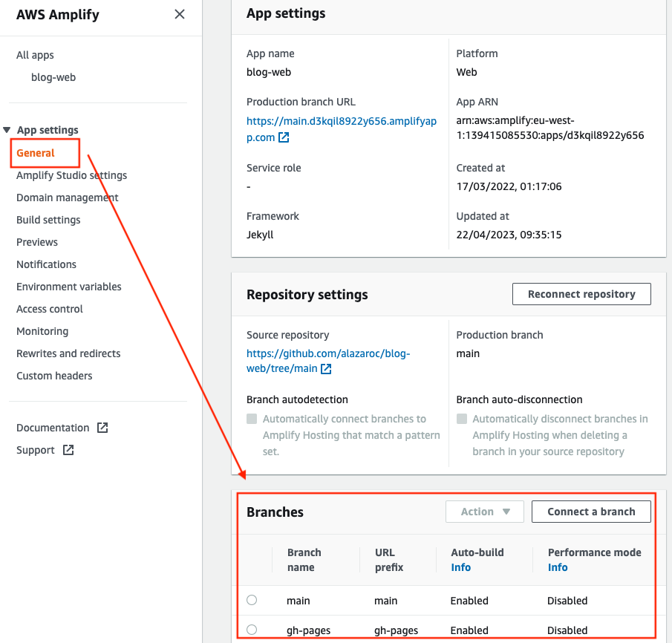Open Notifications settings

tap(46, 264)
